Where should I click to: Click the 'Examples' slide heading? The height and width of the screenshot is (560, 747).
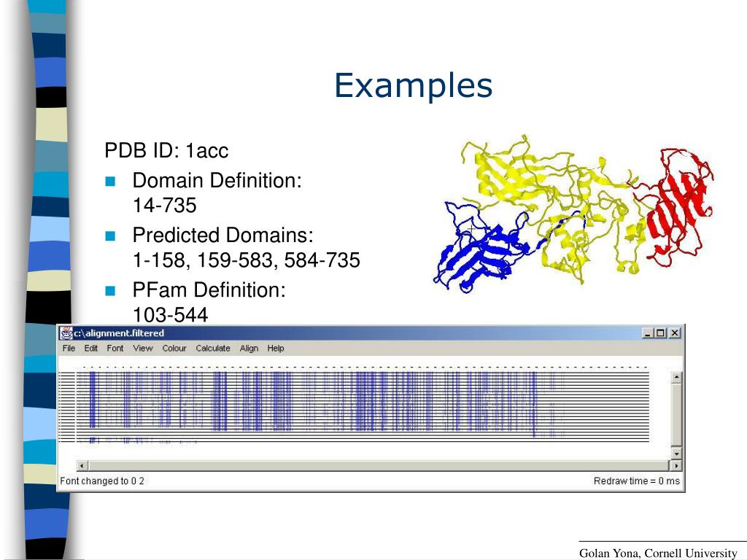pyautogui.click(x=413, y=86)
